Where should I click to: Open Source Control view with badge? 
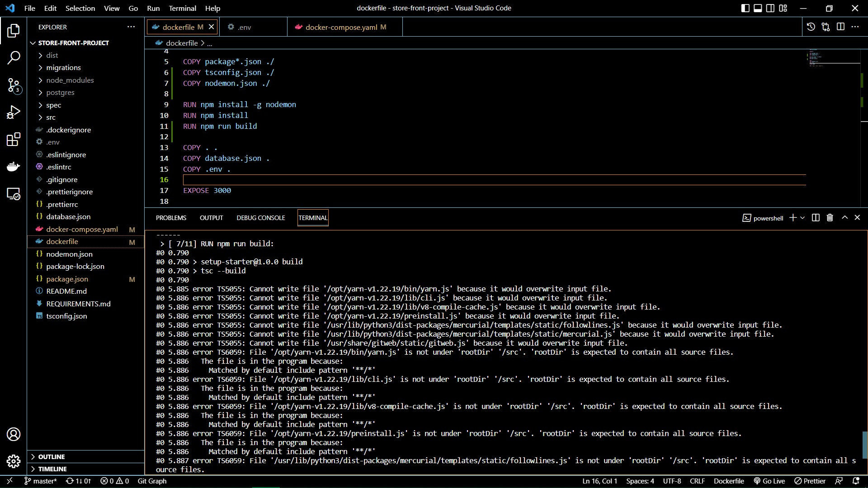[x=14, y=85]
